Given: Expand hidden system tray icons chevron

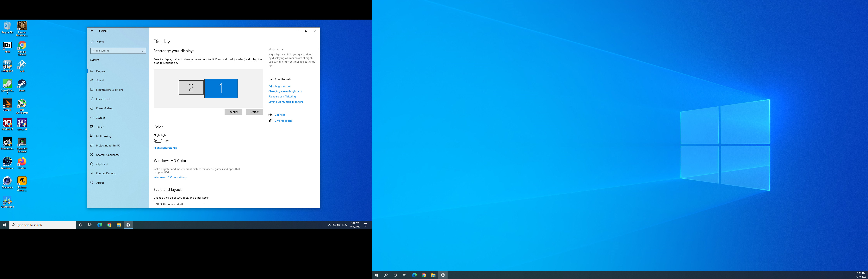Looking at the screenshot, I should tap(330, 225).
